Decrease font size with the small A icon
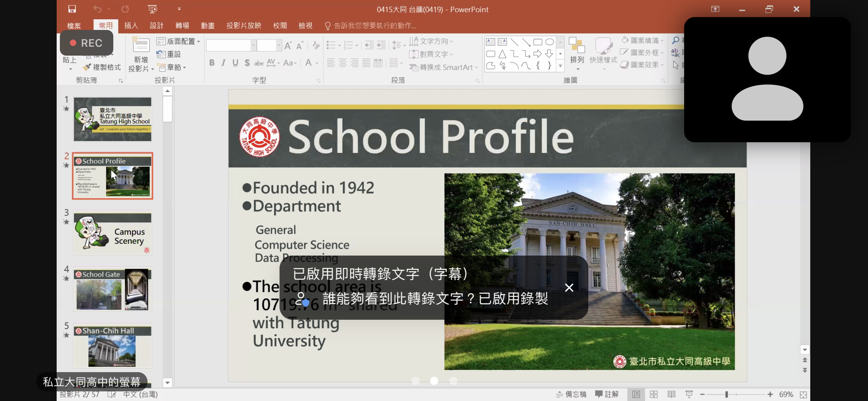 (x=300, y=45)
